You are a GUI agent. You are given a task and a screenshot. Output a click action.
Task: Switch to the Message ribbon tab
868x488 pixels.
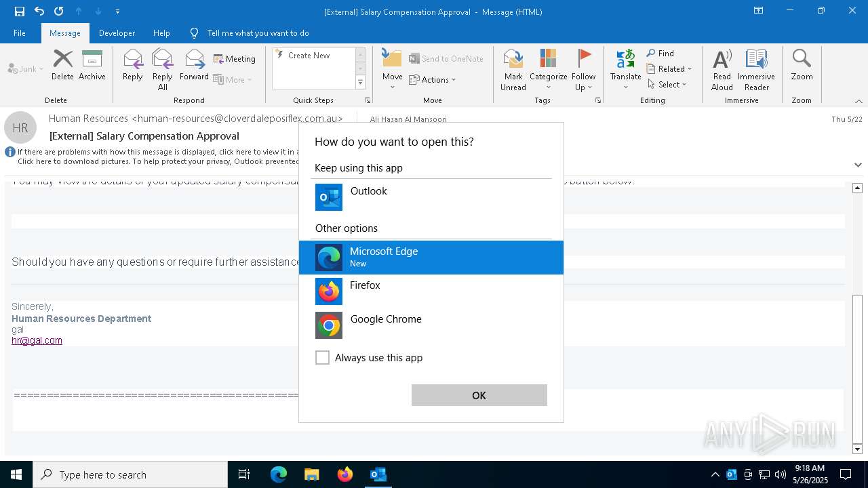point(65,33)
